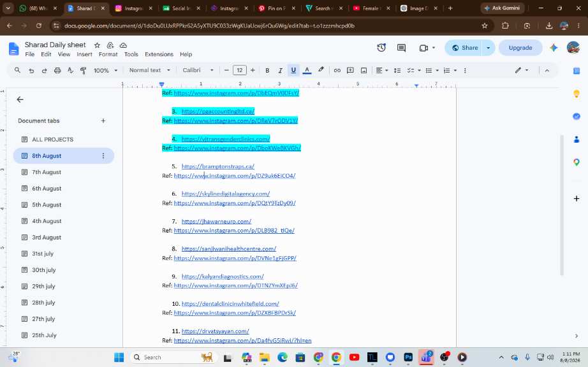The image size is (588, 367).
Task: Open the bramptonstraps.ca link
Action: (x=218, y=166)
